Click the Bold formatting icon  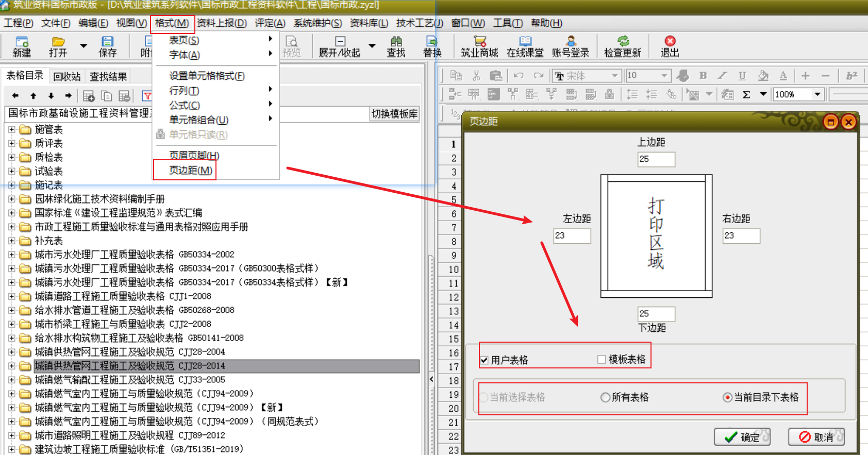tap(703, 76)
